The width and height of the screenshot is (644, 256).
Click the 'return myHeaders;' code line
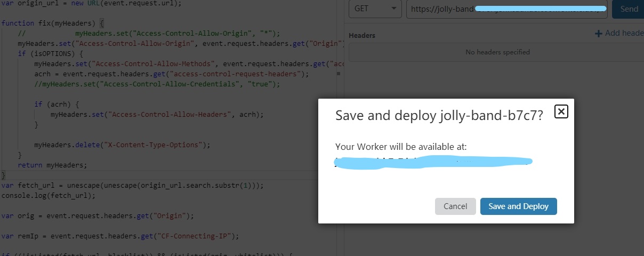52,165
